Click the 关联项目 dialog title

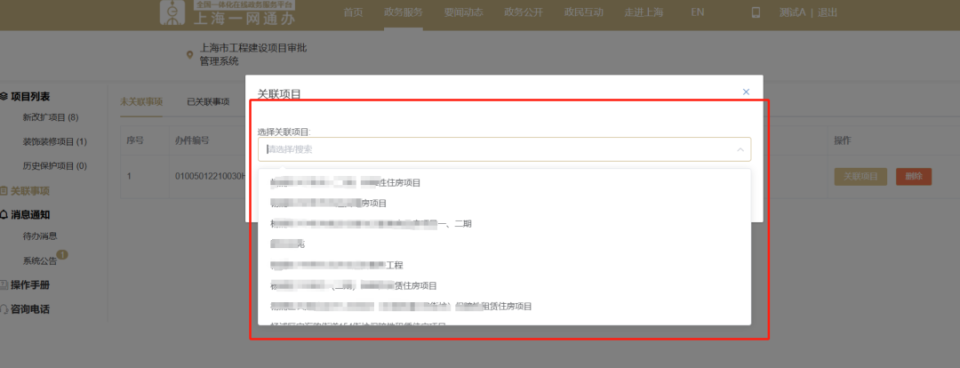[x=279, y=94]
